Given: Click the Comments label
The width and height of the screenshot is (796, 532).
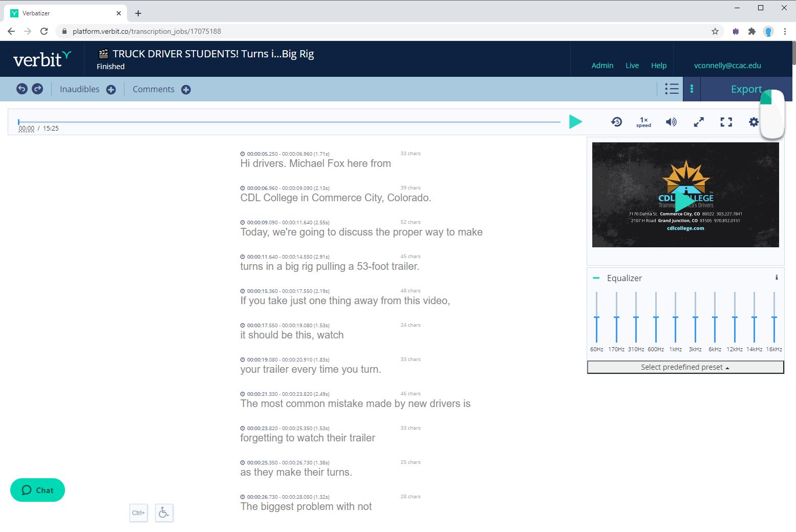Looking at the screenshot, I should 154,89.
